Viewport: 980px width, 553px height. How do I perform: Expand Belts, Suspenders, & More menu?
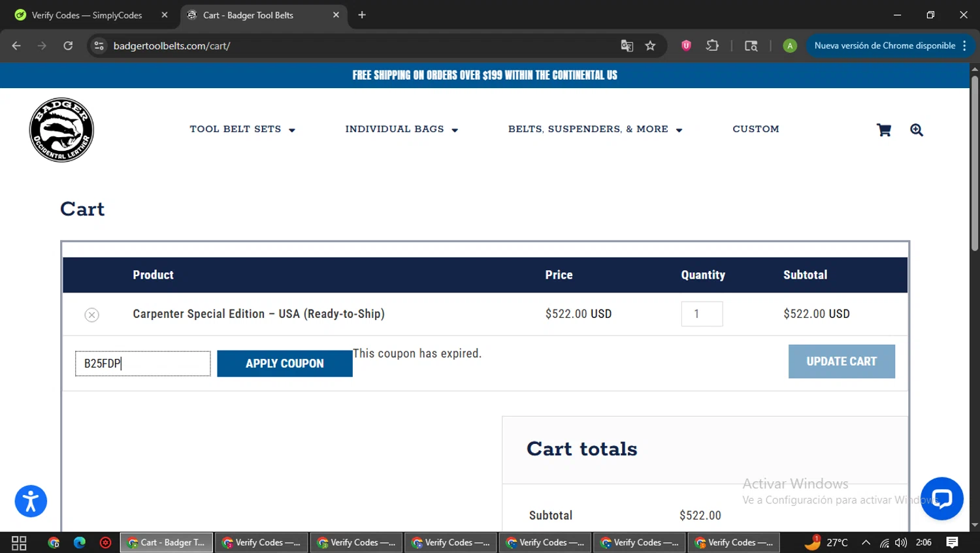(595, 129)
